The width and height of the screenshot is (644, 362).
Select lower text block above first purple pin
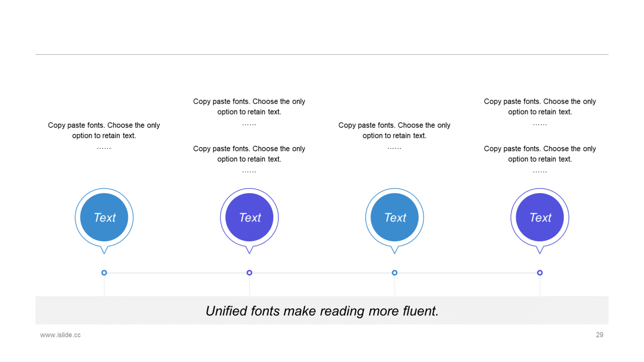[250, 159]
